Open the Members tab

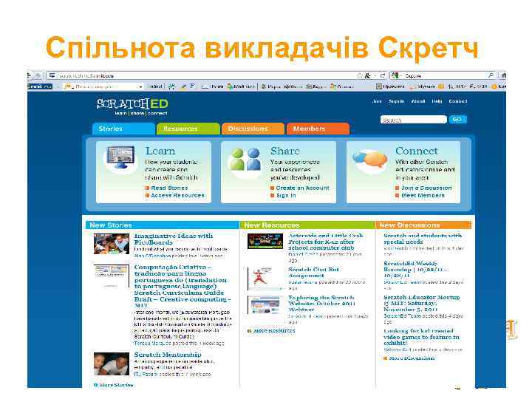(318, 129)
